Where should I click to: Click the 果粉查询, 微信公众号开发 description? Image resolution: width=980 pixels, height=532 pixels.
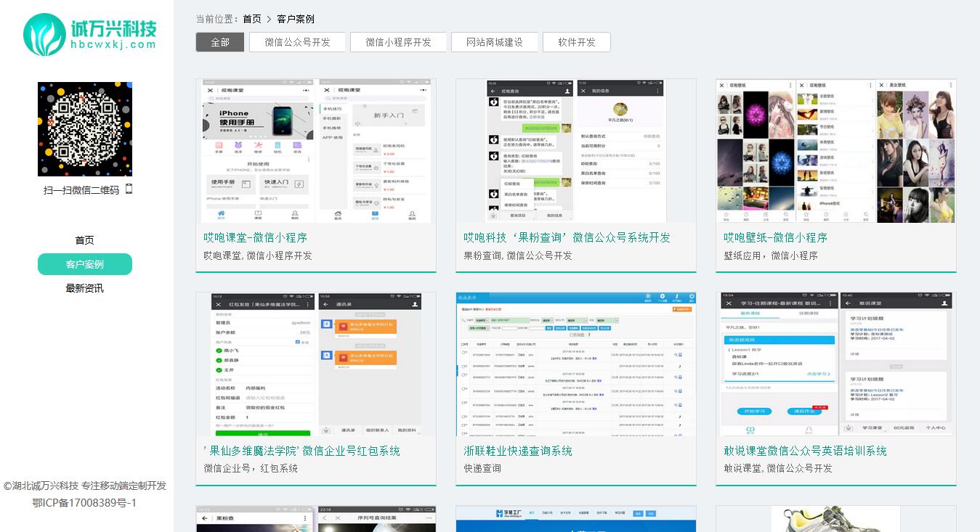click(518, 255)
